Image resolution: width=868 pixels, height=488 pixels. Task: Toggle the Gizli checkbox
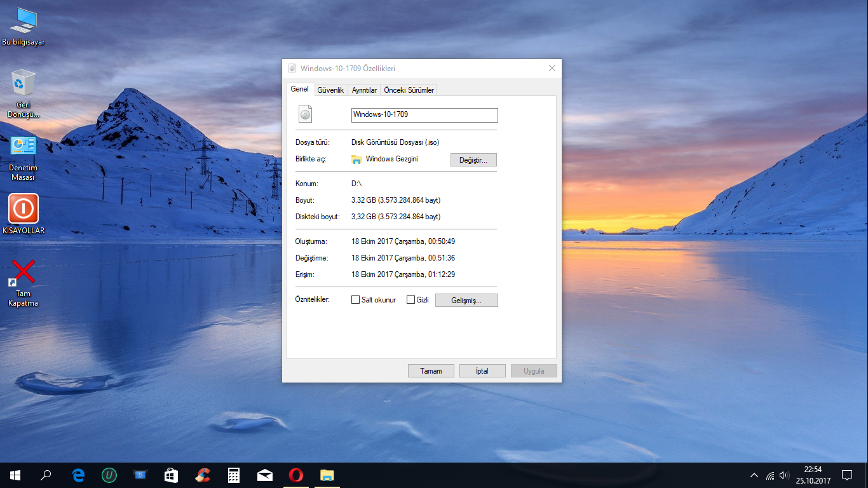410,300
